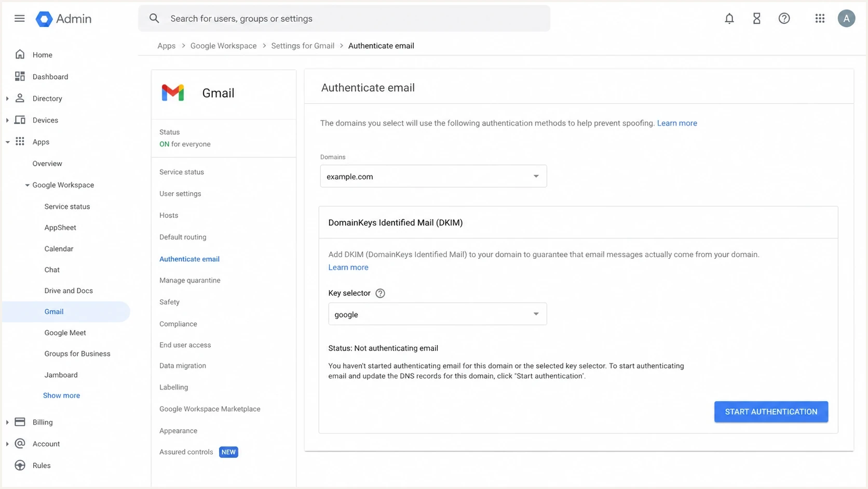
Task: Open Data migration settings
Action: (183, 366)
